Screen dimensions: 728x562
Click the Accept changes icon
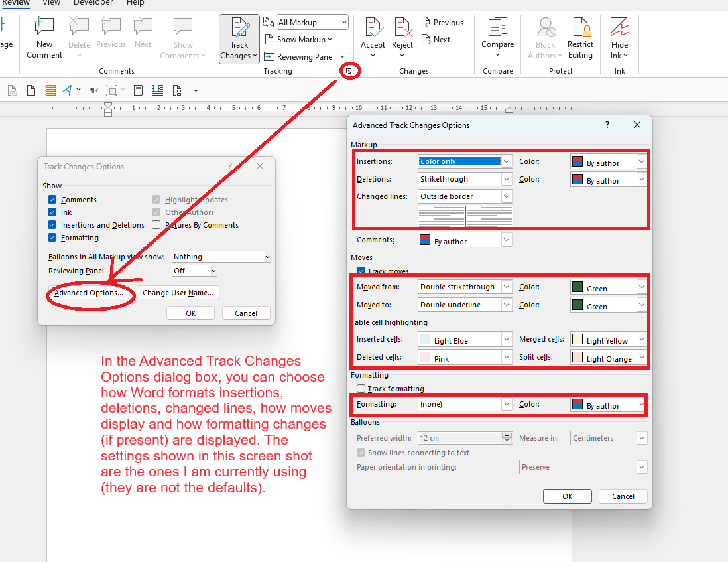click(373, 38)
